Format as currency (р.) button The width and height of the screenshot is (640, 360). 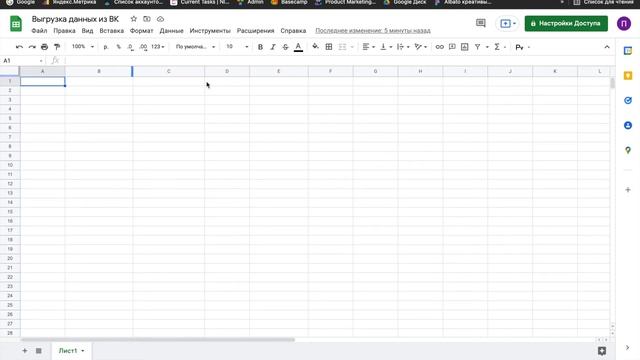click(106, 47)
